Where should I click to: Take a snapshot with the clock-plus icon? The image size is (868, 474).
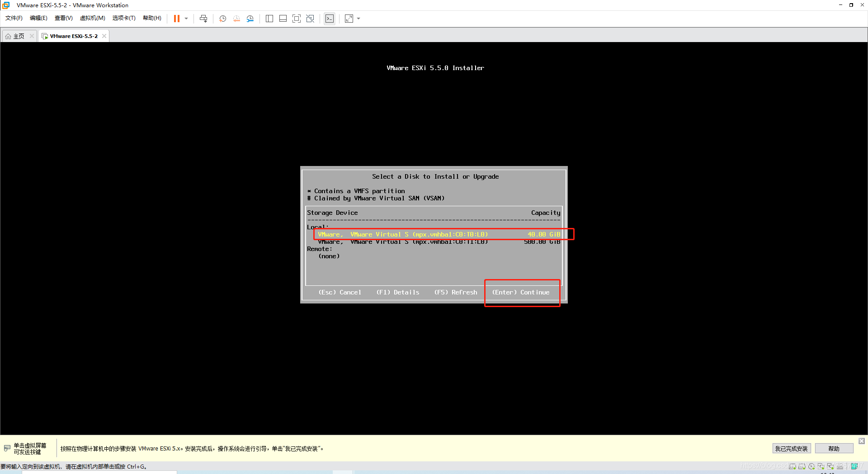(x=223, y=19)
